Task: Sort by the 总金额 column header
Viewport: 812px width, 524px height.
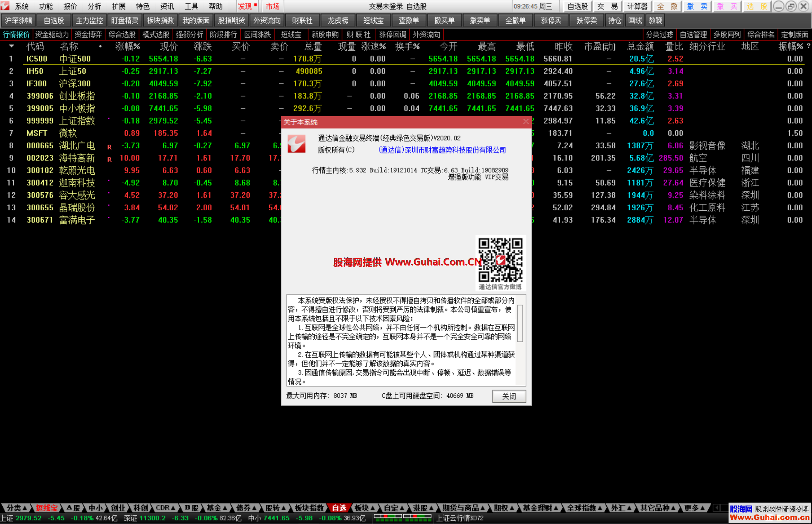Action: [x=640, y=46]
